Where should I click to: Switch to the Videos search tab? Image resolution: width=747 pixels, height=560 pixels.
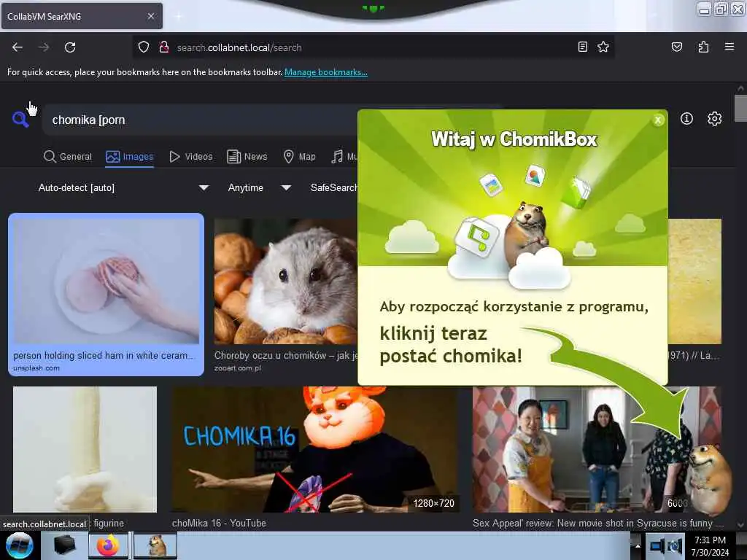pos(191,157)
